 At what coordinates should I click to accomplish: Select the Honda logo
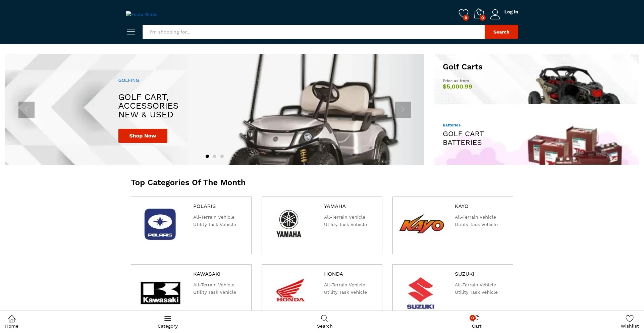tap(290, 290)
